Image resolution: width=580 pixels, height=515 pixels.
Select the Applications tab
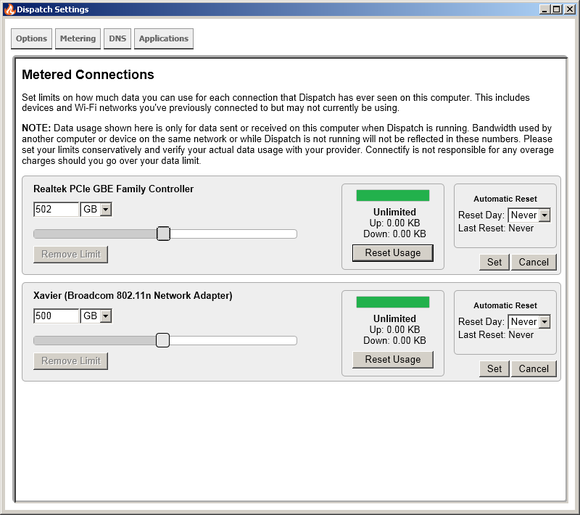163,38
